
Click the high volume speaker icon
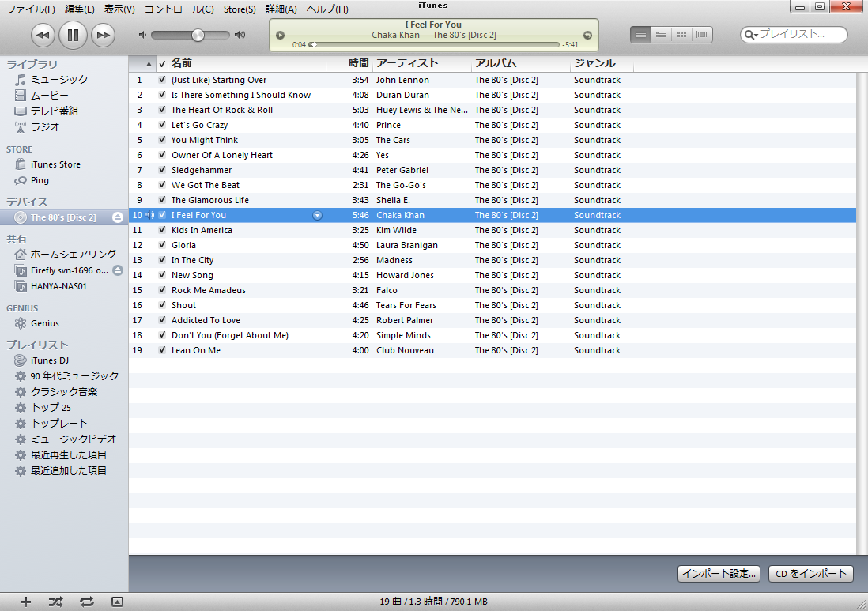pyautogui.click(x=240, y=35)
